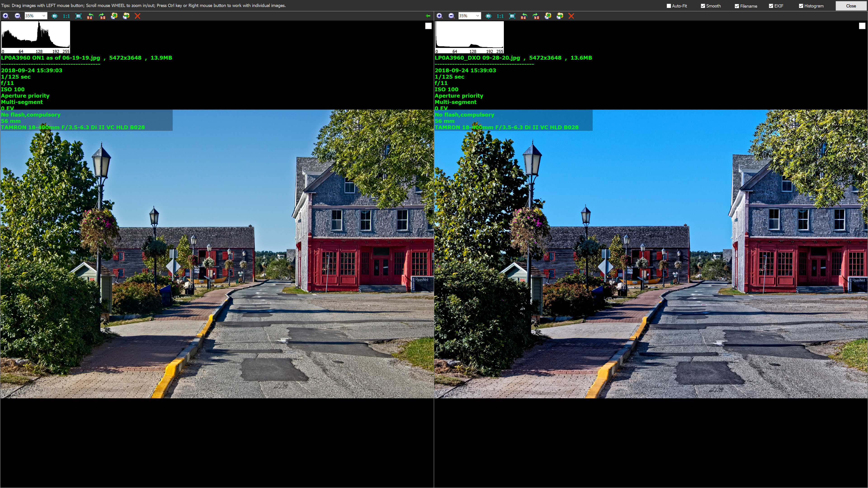Image resolution: width=868 pixels, height=488 pixels.
Task: Click copy-to-folder icon in left toolbar
Action: tap(114, 16)
